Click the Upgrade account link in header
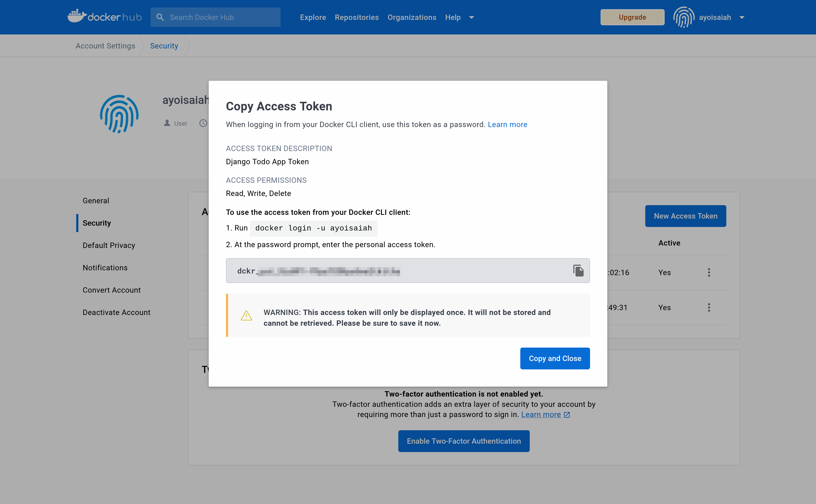Viewport: 816px width, 504px height. pyautogui.click(x=632, y=17)
